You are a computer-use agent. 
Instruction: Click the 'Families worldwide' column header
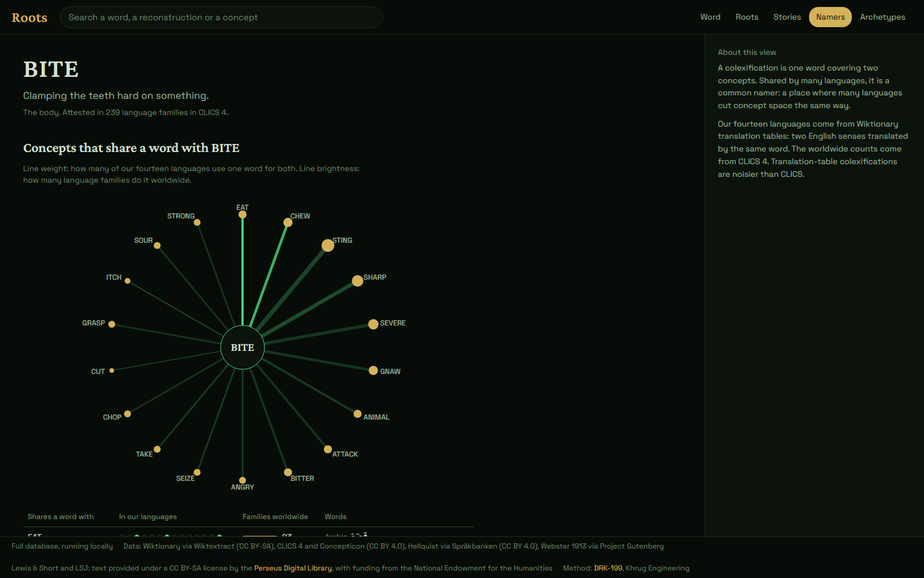(x=275, y=517)
